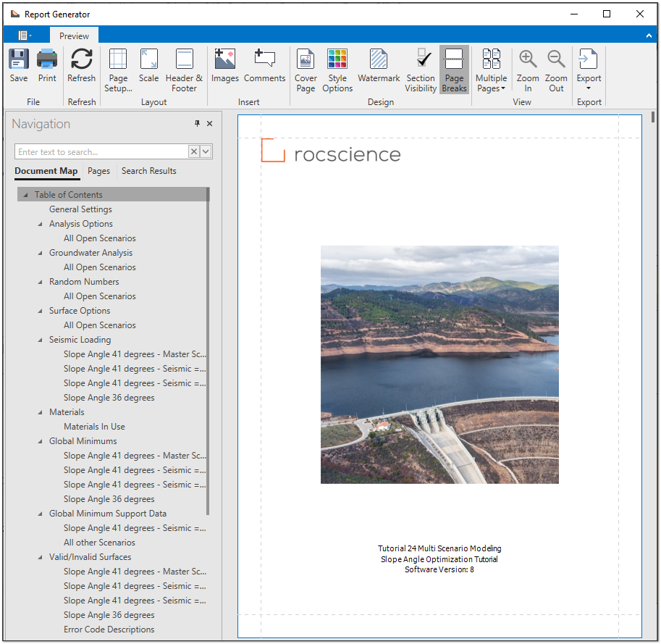Select General Settings in document map
This screenshot has height=644, width=661.
tap(80, 209)
